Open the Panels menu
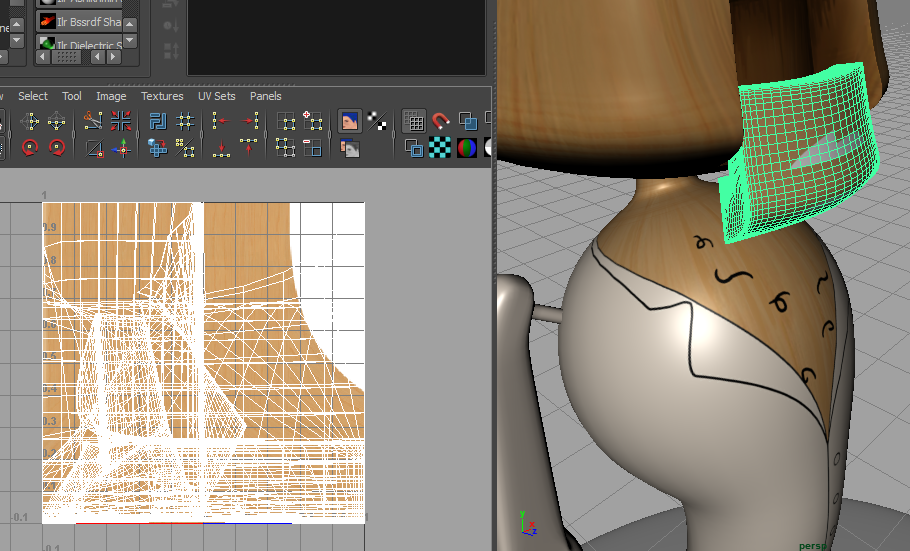The width and height of the screenshot is (910, 551). click(266, 96)
